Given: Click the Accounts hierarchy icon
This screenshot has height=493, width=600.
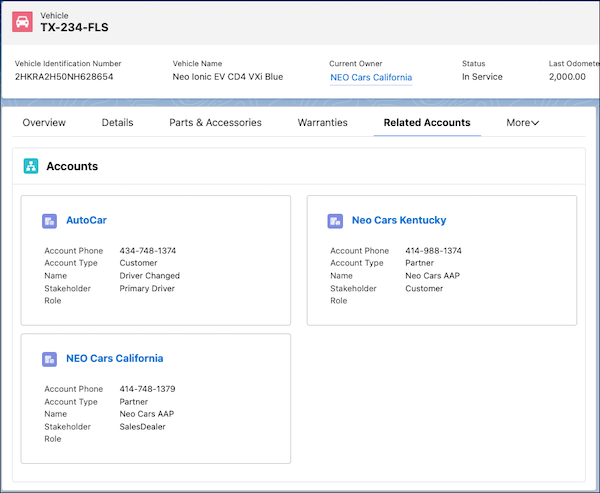Looking at the screenshot, I should click(x=31, y=166).
